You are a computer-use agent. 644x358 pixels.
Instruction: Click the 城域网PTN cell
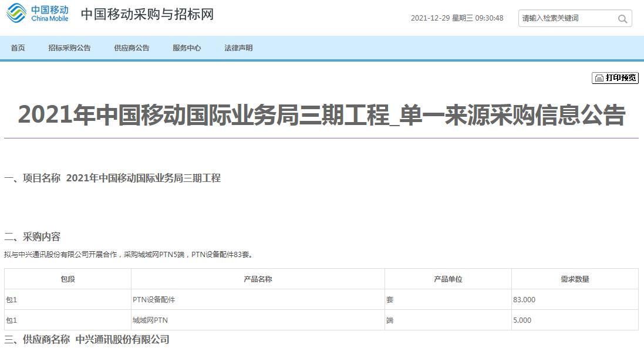click(x=258, y=320)
